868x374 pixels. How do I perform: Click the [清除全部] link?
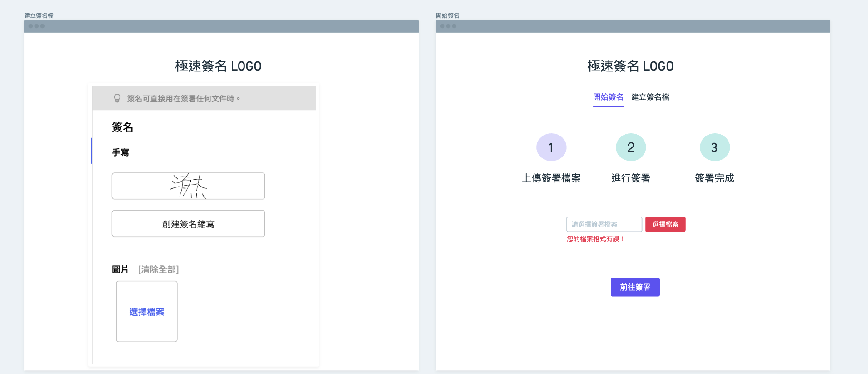pos(158,269)
